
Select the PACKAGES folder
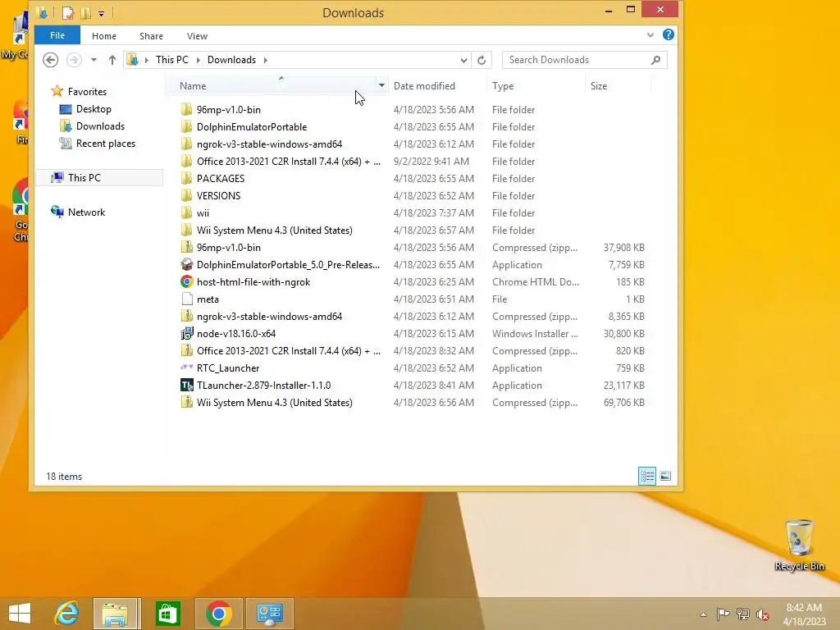(220, 178)
